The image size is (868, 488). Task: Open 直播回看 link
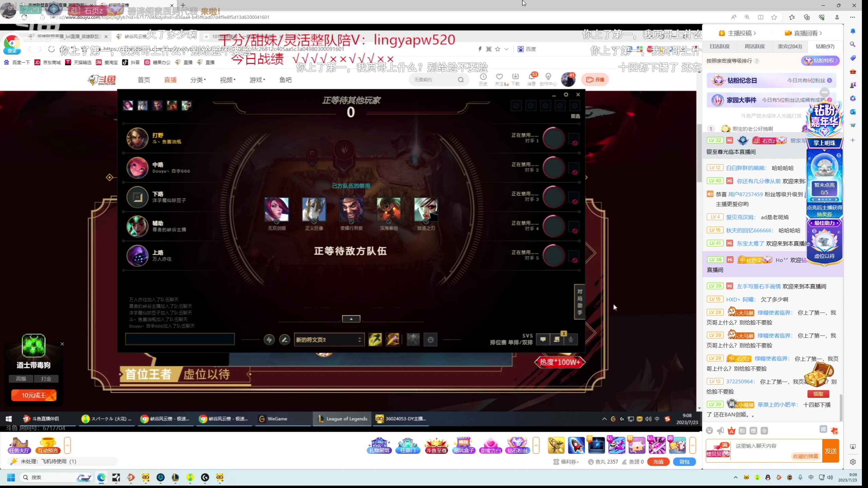pyautogui.click(x=803, y=33)
